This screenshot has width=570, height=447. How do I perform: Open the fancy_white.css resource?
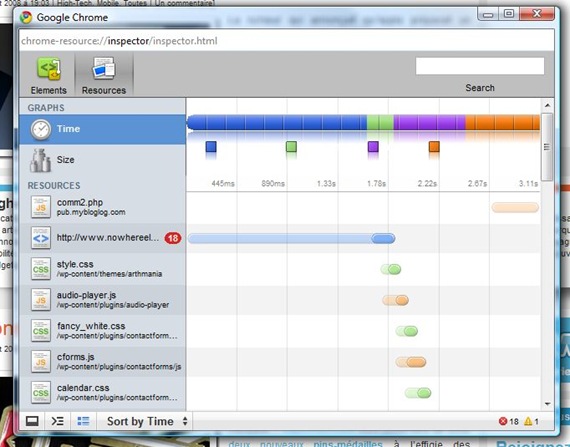pos(103,331)
